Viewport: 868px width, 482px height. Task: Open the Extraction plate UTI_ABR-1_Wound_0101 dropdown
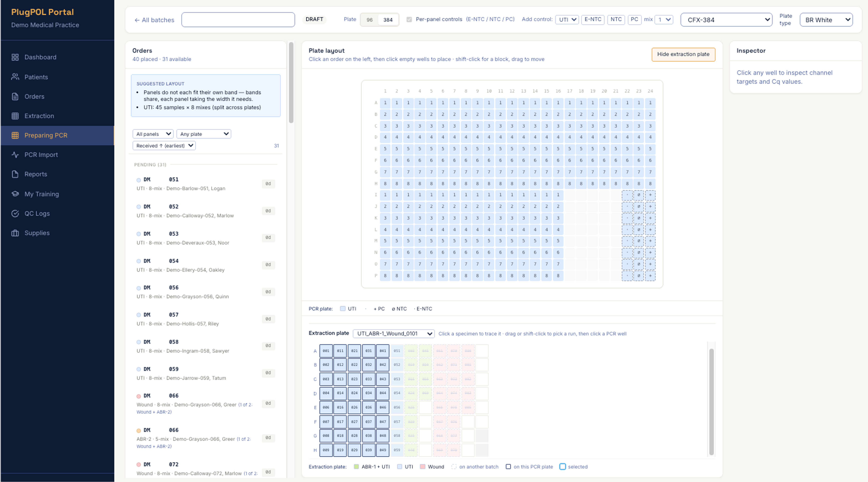394,334
